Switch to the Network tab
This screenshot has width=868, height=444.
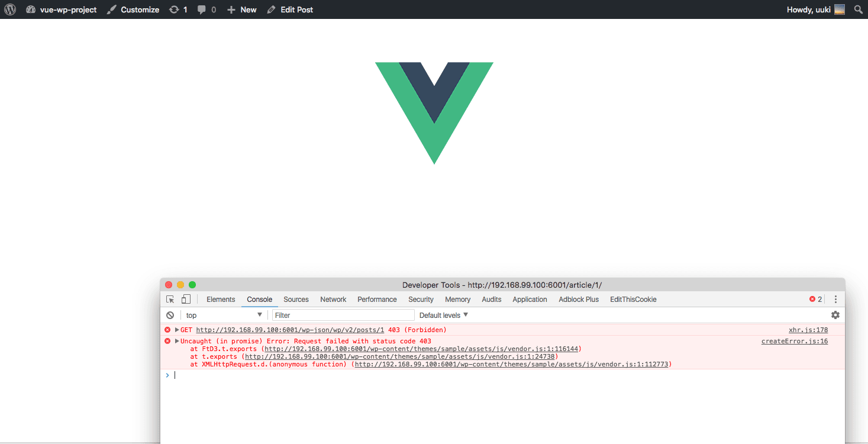pos(333,300)
